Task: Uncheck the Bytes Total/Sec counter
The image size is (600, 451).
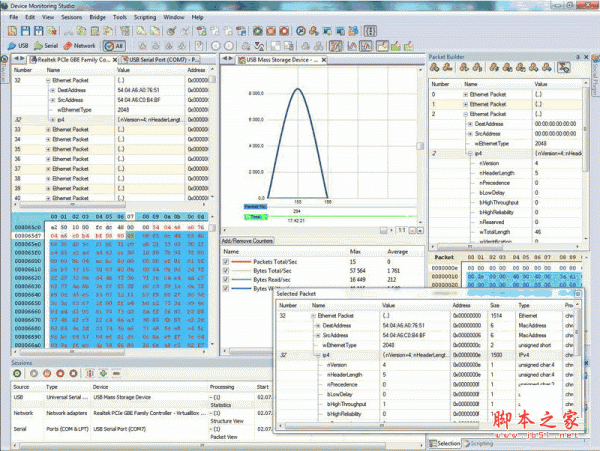Action: click(x=225, y=271)
